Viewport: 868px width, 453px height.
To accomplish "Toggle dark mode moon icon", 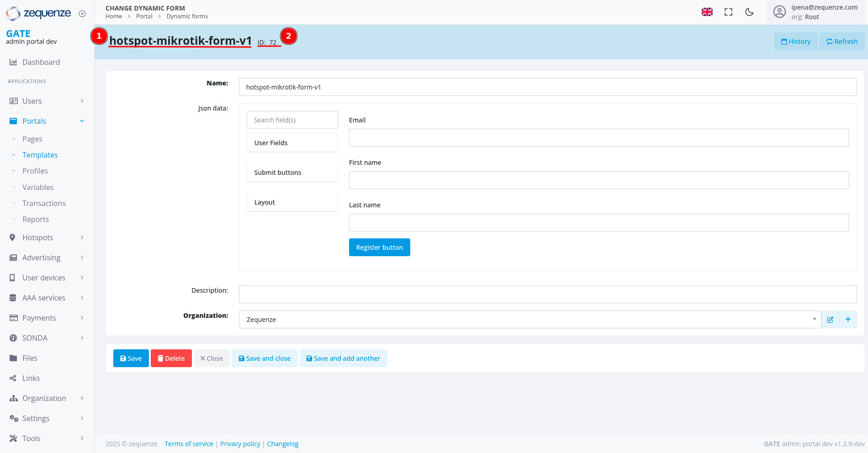I will pos(749,12).
